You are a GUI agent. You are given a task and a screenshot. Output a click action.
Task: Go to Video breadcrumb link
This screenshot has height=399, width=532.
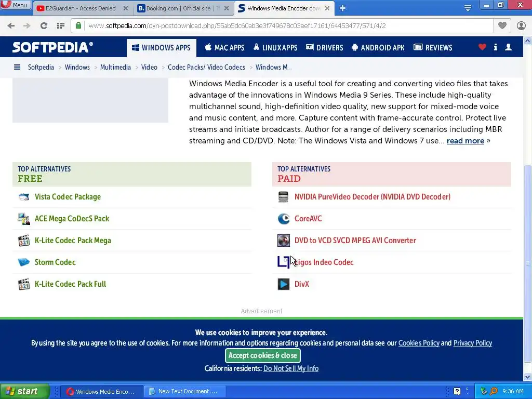point(149,67)
